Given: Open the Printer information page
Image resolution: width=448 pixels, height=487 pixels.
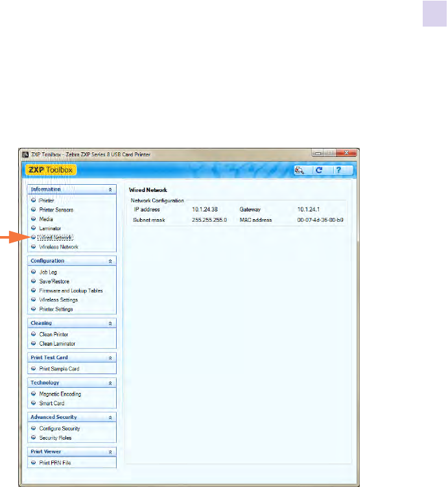Looking at the screenshot, I should [x=47, y=200].
